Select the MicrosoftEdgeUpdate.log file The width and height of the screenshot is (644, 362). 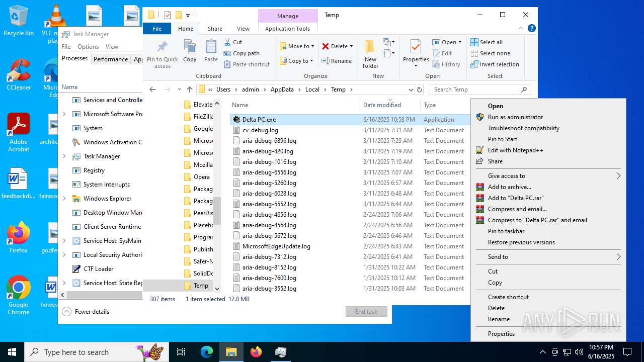pyautogui.click(x=276, y=246)
